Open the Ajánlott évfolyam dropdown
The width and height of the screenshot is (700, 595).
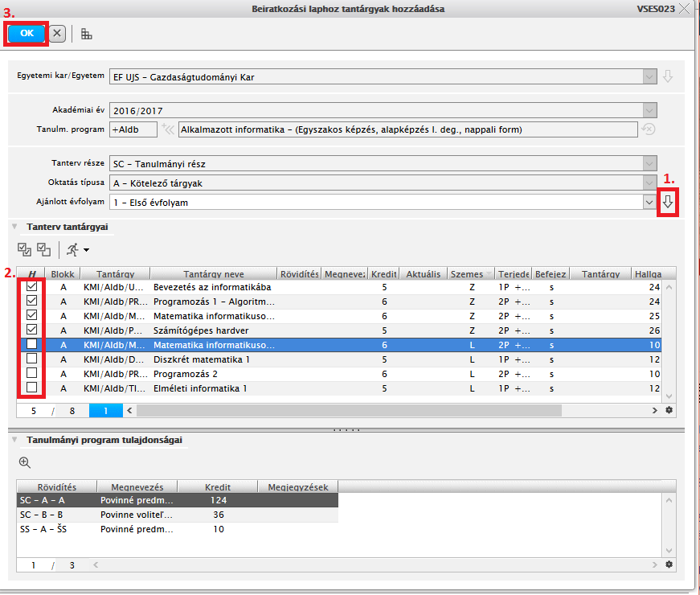649,203
